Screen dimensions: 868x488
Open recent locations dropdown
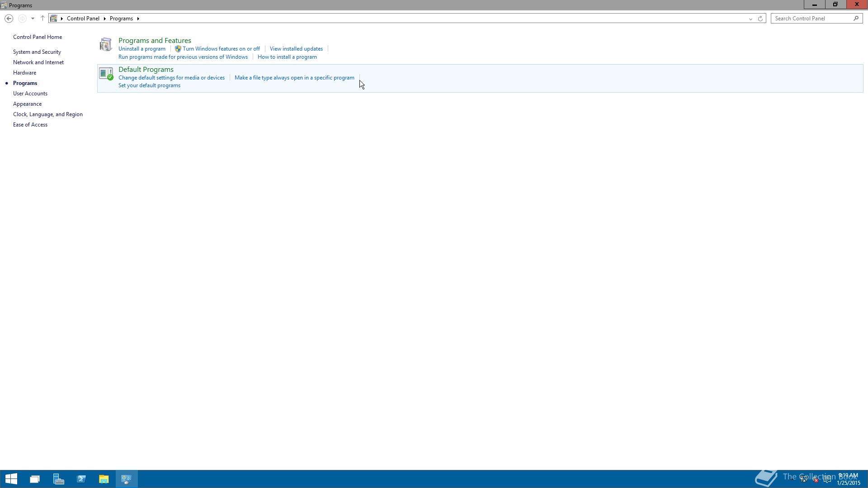coord(33,19)
